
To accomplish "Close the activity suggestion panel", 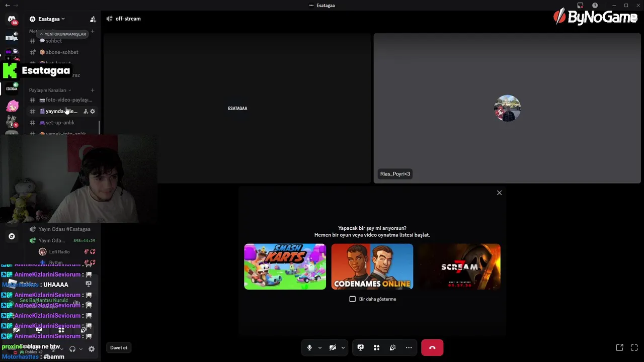I will (x=499, y=193).
